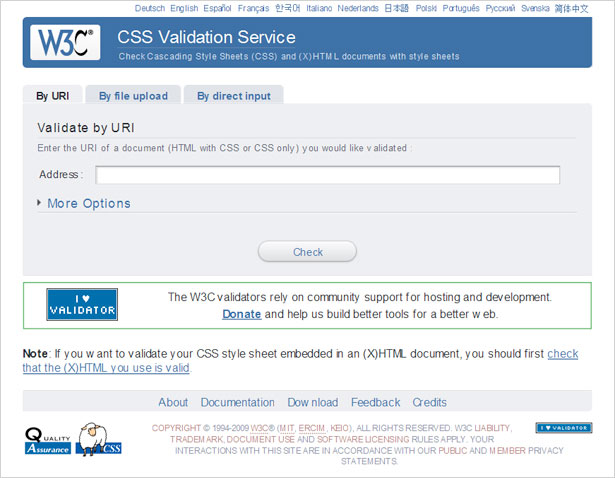Expand the More Options section
Viewport: 615px width, 478px height.
pyautogui.click(x=89, y=203)
